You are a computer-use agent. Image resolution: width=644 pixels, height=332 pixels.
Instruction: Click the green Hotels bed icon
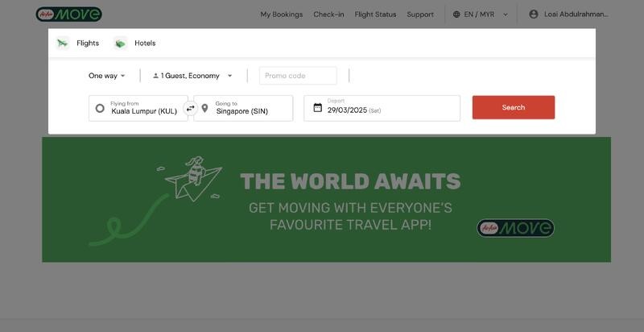[x=120, y=44]
